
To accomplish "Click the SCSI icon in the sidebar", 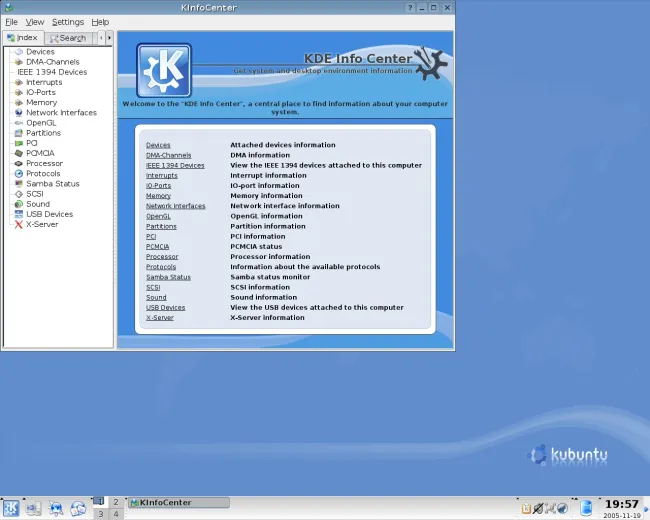I will point(19,194).
